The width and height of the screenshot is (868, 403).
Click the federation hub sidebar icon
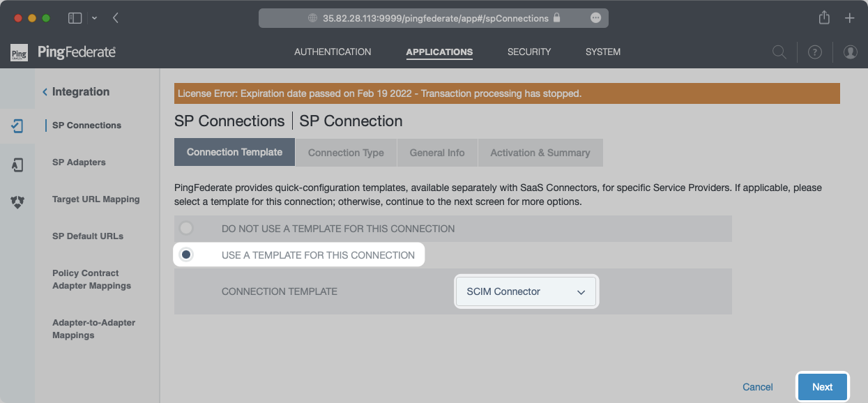[17, 202]
